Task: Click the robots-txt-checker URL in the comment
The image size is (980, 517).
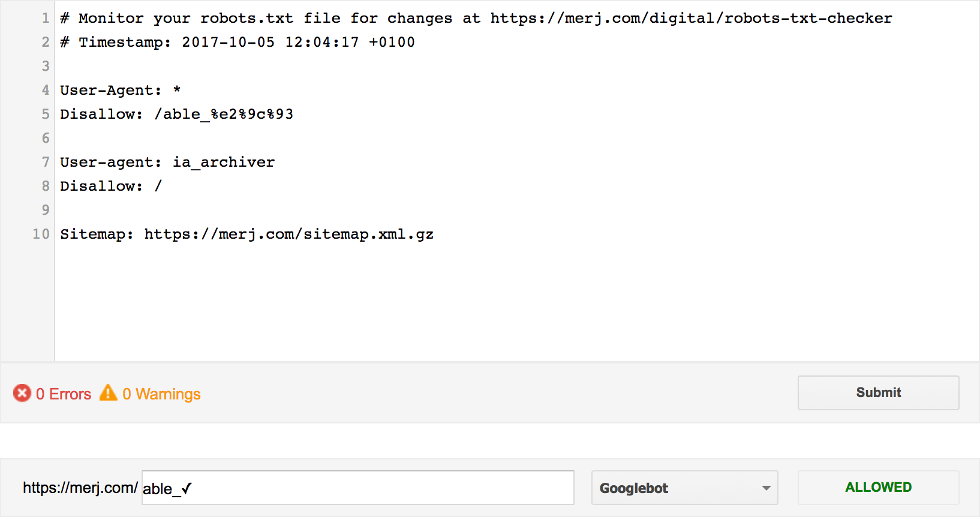Action: click(690, 18)
